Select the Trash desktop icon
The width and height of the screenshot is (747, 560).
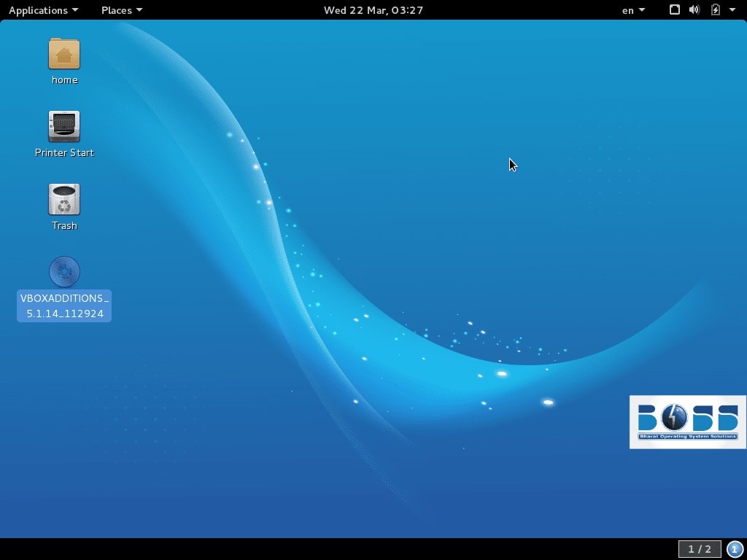(64, 199)
